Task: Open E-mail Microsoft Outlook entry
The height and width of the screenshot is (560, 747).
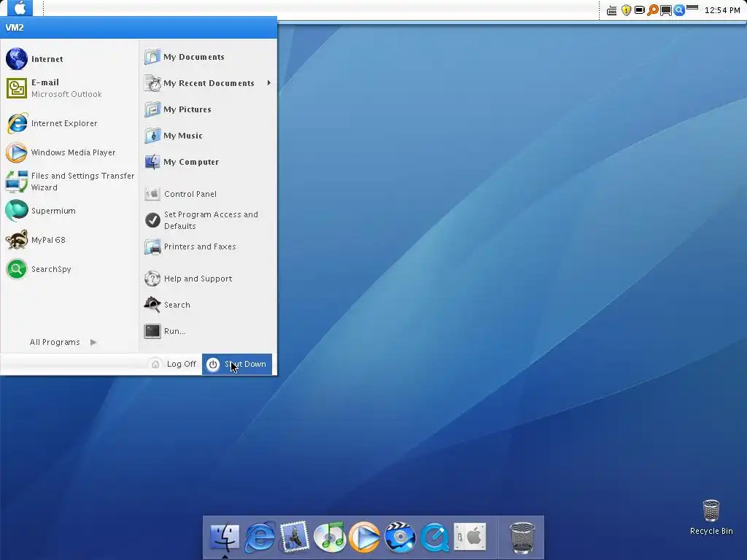Action: (x=69, y=88)
